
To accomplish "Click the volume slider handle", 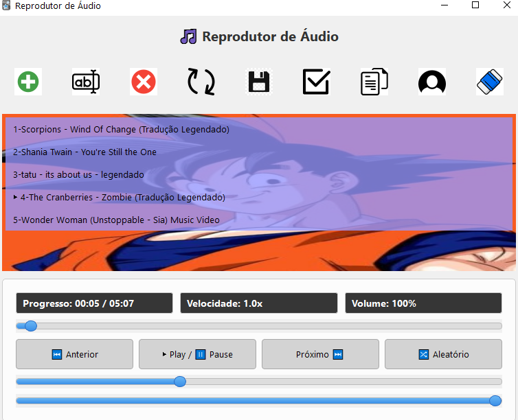I will click(495, 401).
